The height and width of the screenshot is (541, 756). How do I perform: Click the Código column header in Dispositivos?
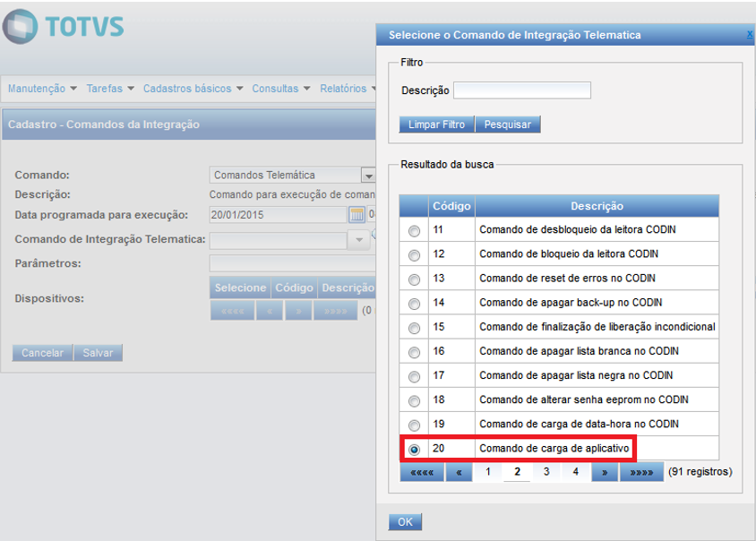click(294, 288)
